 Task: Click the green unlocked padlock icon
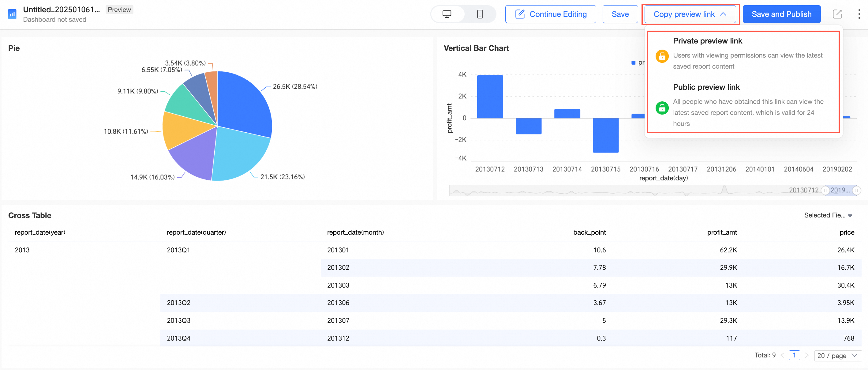[662, 108]
